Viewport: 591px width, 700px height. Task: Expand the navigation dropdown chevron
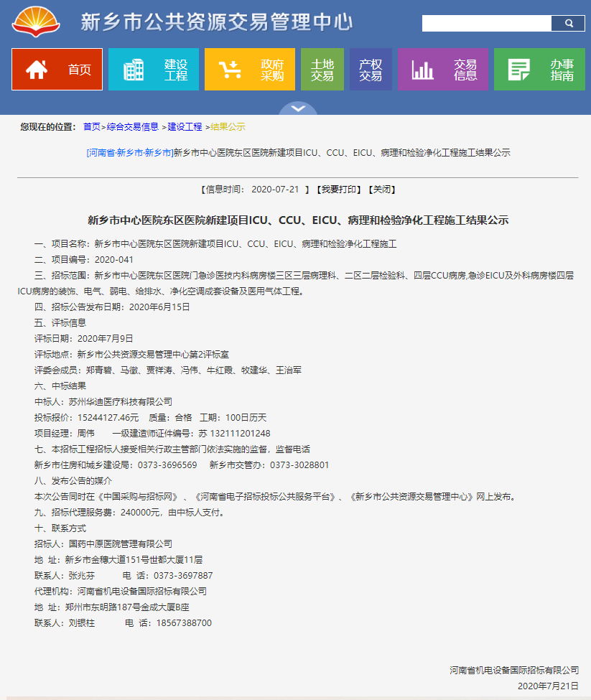[298, 108]
